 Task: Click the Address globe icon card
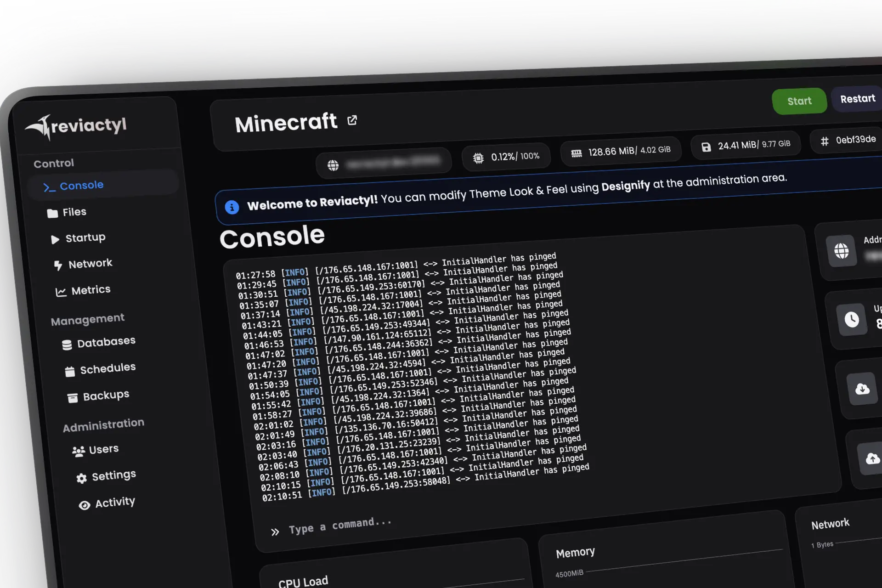click(x=842, y=251)
